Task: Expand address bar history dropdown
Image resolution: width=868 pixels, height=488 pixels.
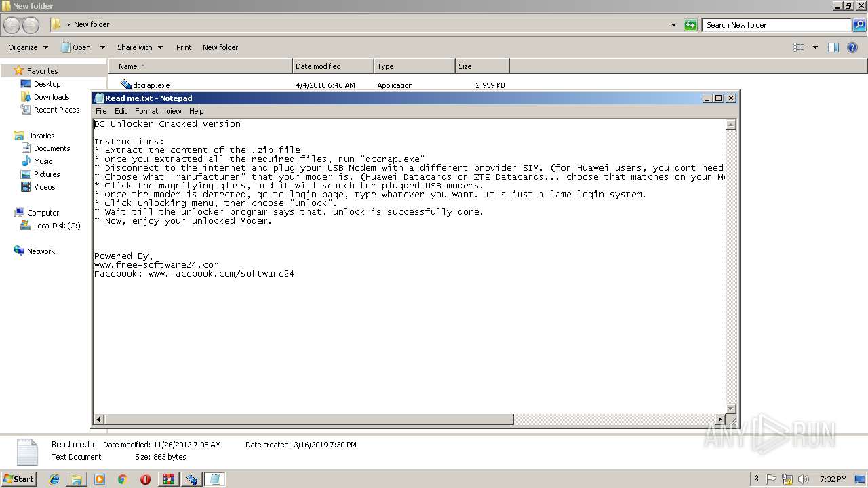Action: click(673, 25)
